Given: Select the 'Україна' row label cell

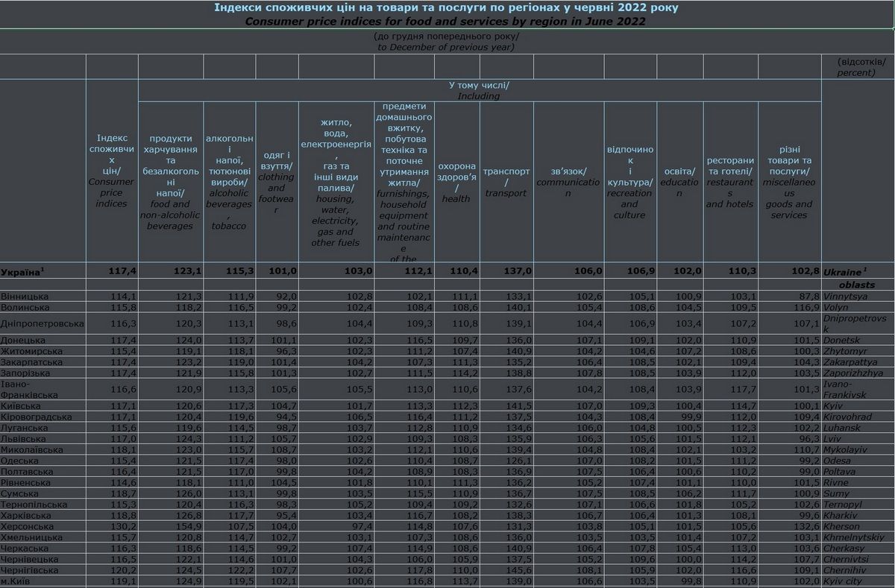Looking at the screenshot, I should 43,271.
